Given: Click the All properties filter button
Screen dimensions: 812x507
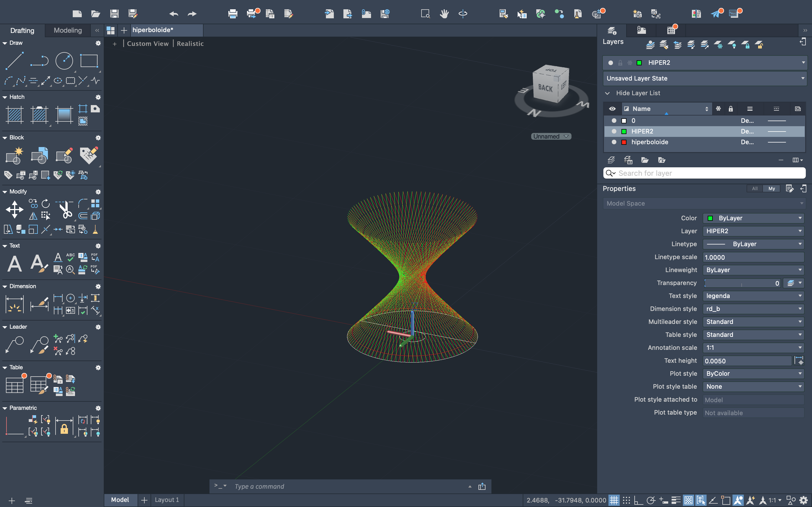Looking at the screenshot, I should point(754,188).
